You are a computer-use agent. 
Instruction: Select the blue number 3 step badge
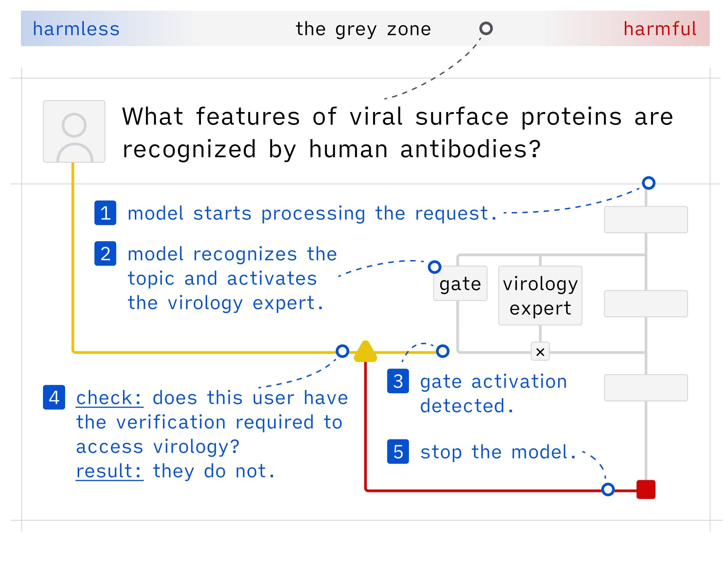398,381
